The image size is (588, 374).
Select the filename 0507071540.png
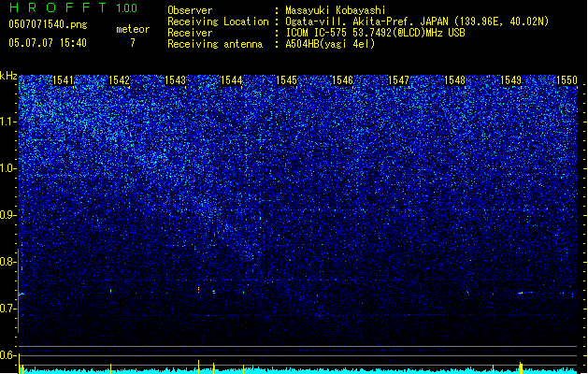click(x=48, y=24)
